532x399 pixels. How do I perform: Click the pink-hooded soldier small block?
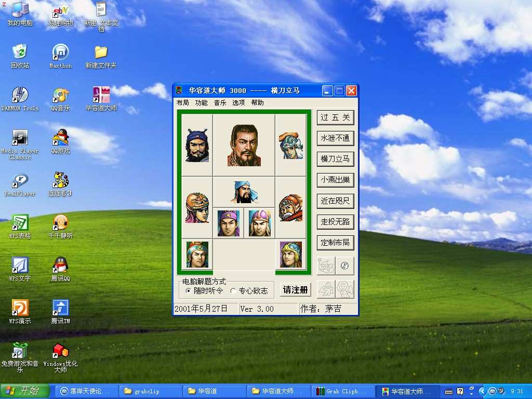coord(260,223)
